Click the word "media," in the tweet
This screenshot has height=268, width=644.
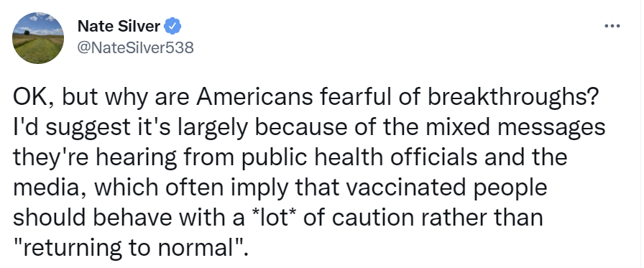[50, 188]
